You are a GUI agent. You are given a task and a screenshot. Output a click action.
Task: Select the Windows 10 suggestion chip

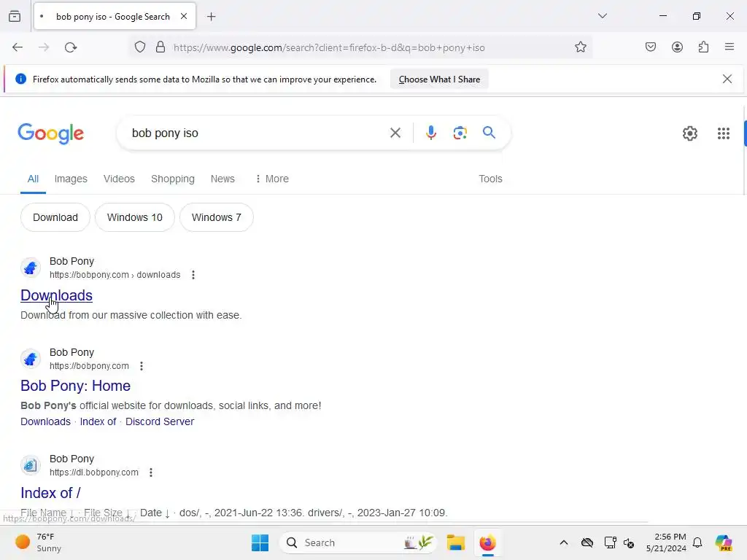tap(135, 217)
